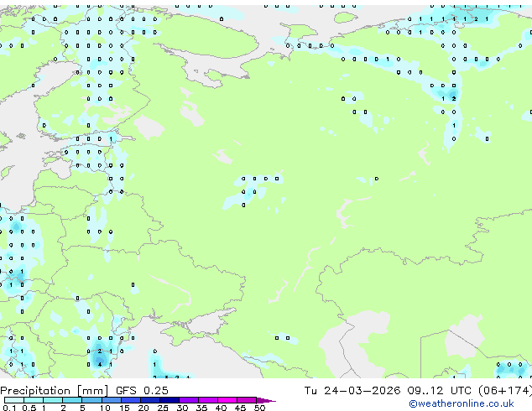Open the weatheronline.co.uk copyright link

(461, 403)
